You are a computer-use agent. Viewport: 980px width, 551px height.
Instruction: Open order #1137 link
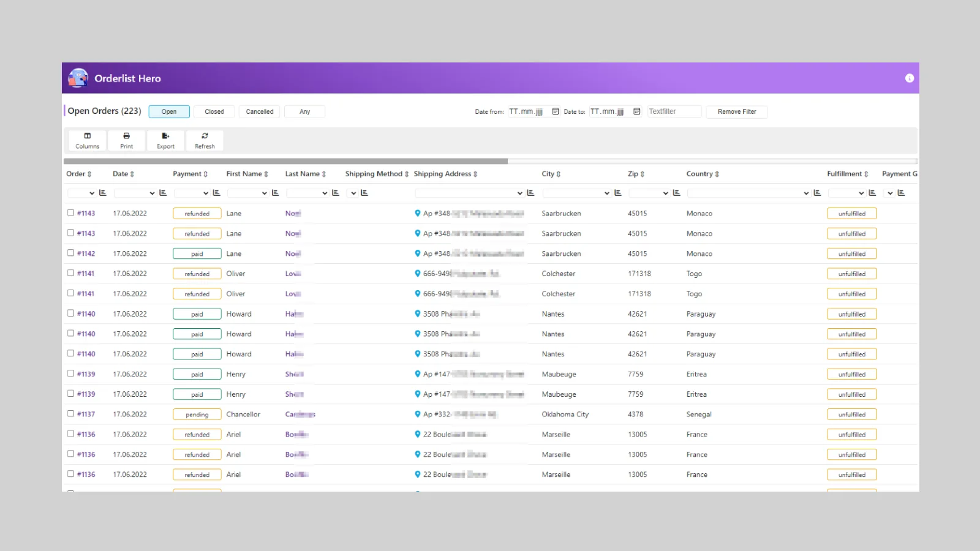tap(86, 414)
